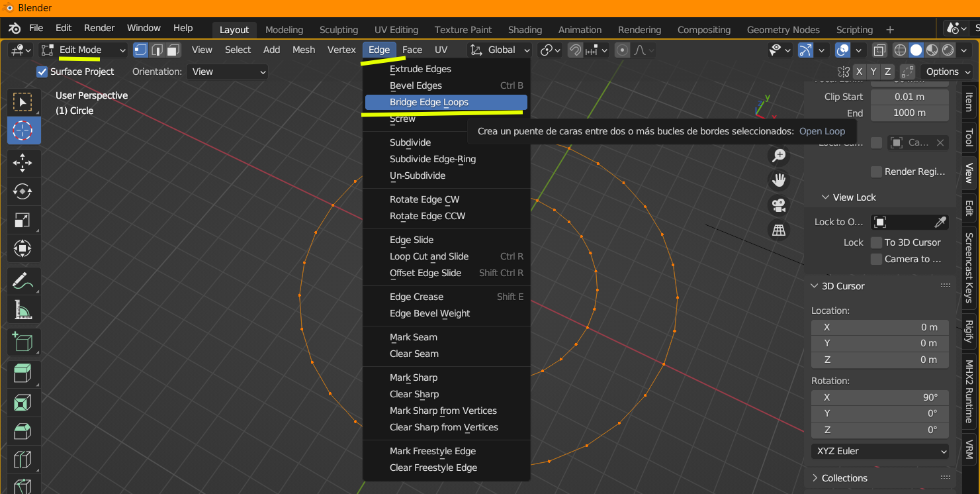Screen dimensions: 980x494
Task: Uncheck Surface Project checkbox
Action: [42, 72]
